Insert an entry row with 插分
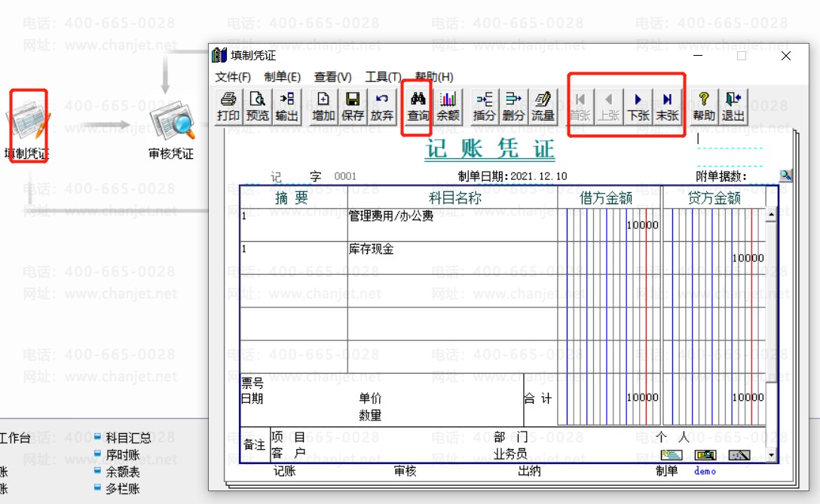The image size is (820, 504). point(484,107)
